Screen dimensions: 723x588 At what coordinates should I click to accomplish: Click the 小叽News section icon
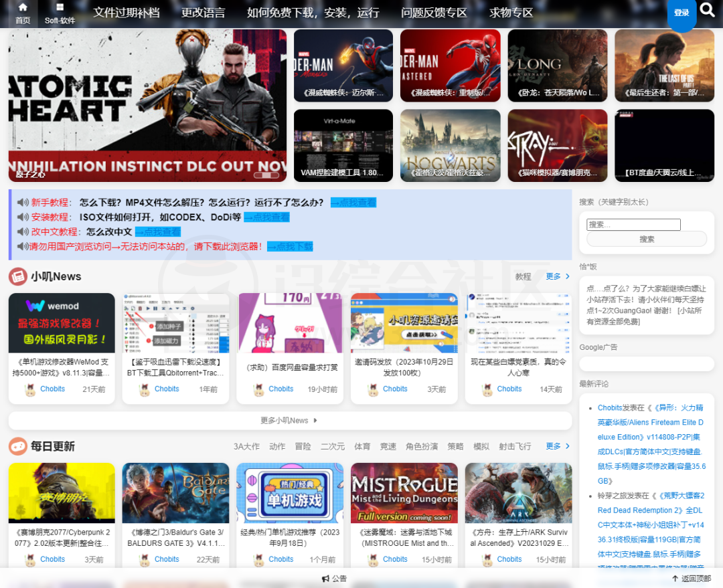(17, 276)
